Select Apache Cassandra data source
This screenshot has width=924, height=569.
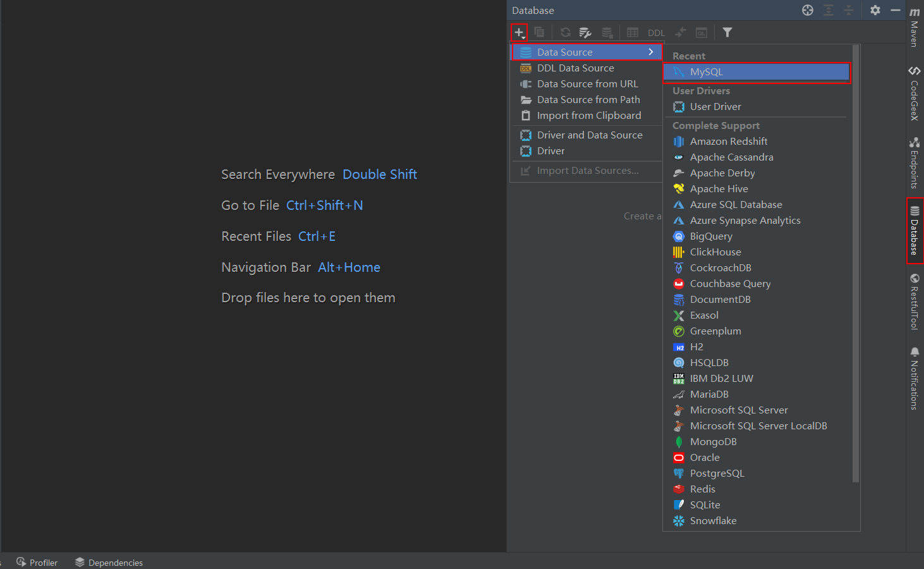757,157
